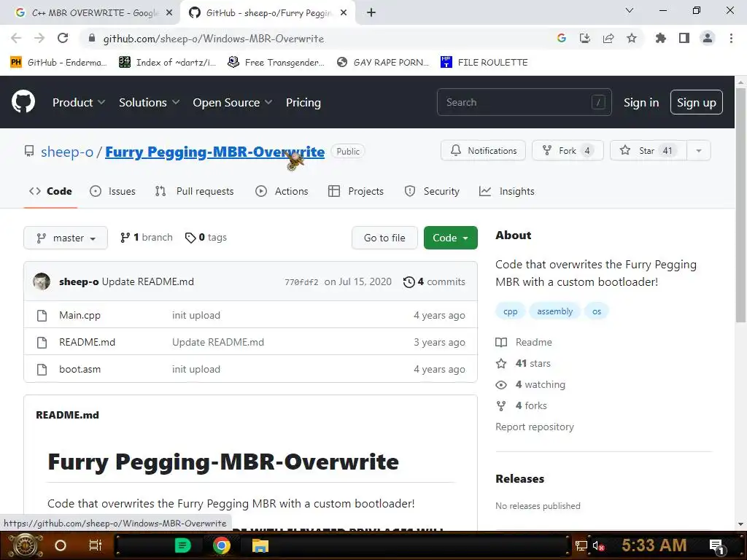
Task: Click Sign in
Action: [641, 102]
